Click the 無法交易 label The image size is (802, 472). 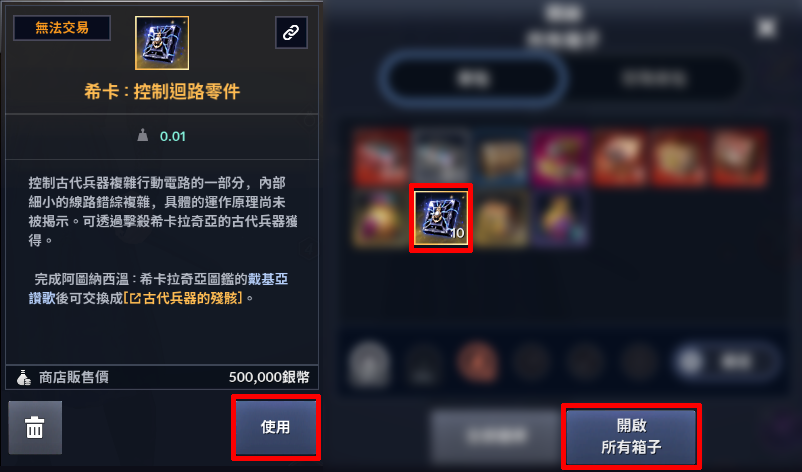62,28
